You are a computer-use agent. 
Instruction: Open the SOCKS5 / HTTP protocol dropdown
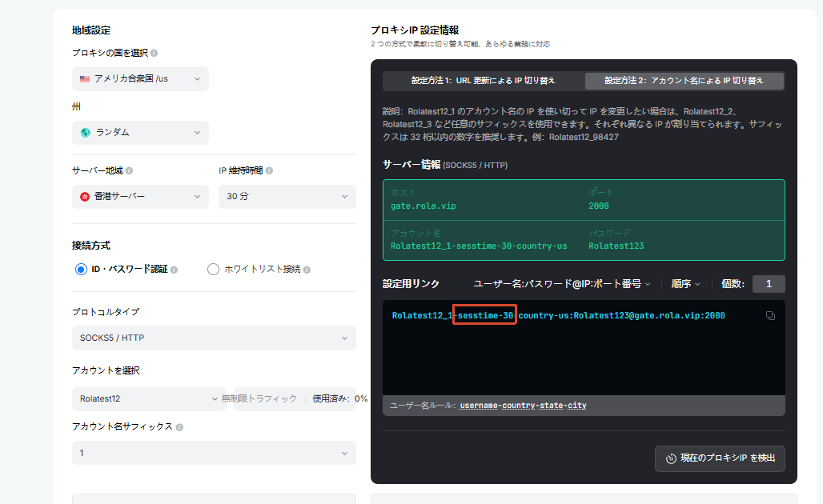tap(214, 338)
